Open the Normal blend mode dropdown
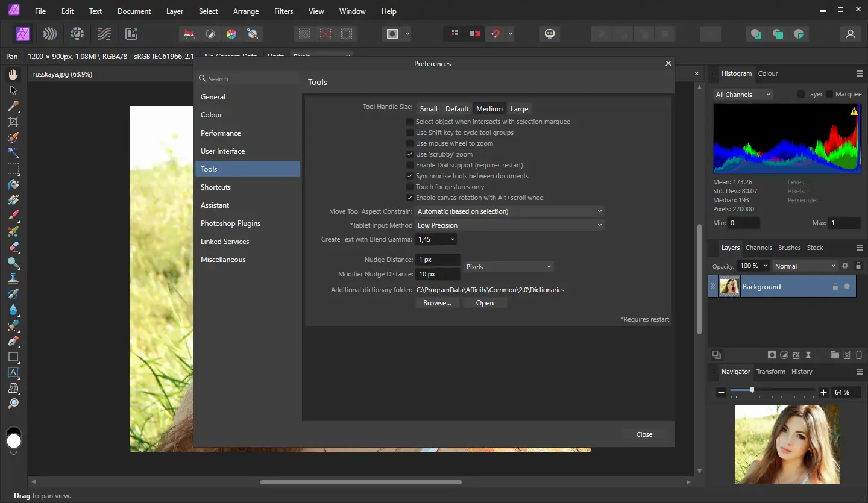 coord(805,266)
